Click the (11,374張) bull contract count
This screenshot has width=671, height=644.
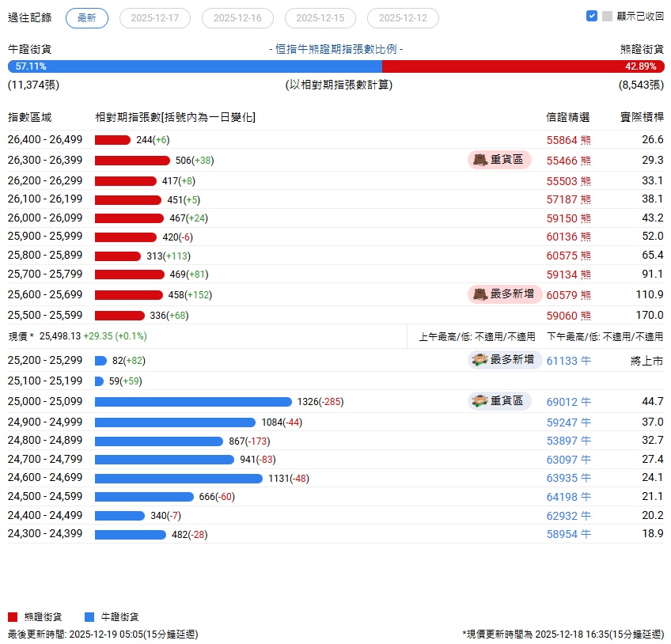pos(33,85)
